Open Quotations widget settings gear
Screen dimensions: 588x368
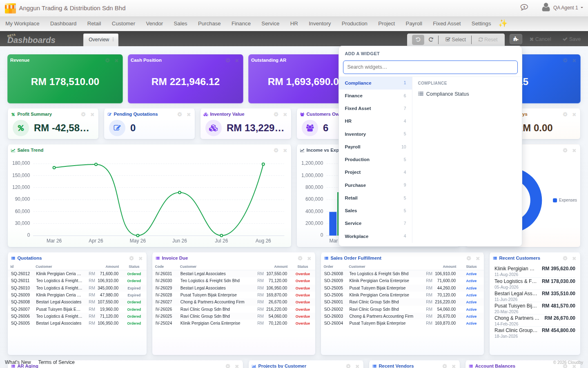pyautogui.click(x=131, y=258)
